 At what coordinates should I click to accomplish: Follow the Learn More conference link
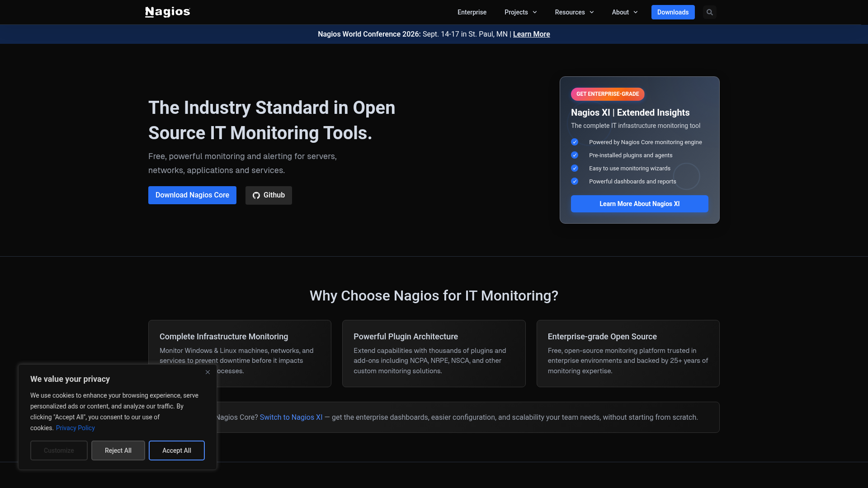531,34
